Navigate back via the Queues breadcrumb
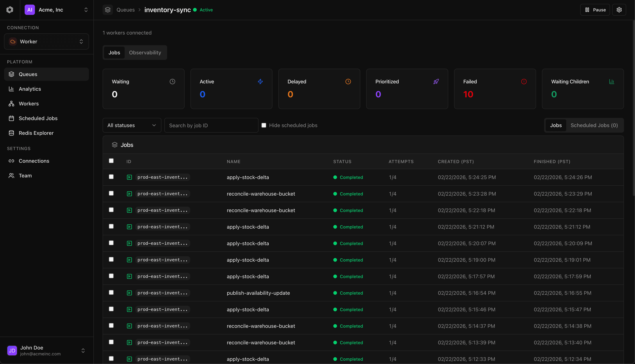This screenshot has height=364, width=635. coord(126,10)
